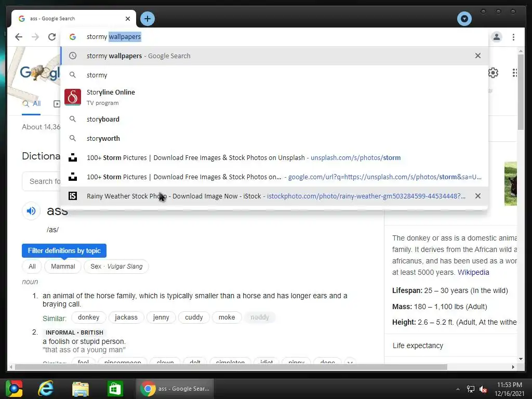Choose the 'stormy' search suggestion
Screen dimensions: 532x399
click(274, 75)
